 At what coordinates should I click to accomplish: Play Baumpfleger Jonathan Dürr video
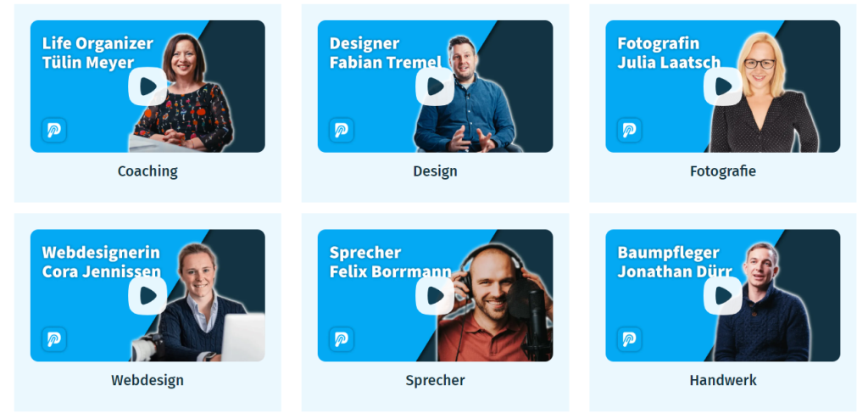tap(723, 295)
